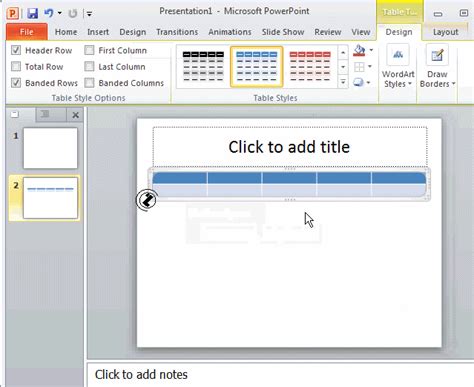Close the slides pane with the X
The height and width of the screenshot is (387, 474).
point(76,115)
